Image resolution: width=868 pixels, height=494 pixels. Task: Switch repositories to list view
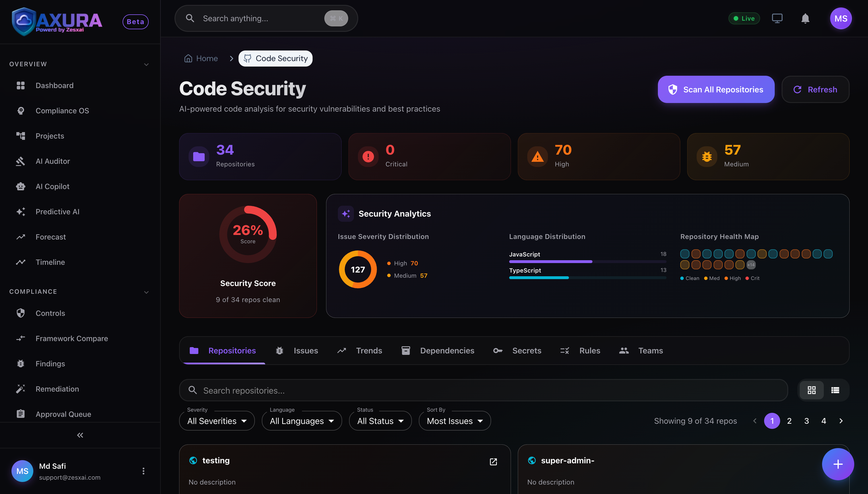836,390
